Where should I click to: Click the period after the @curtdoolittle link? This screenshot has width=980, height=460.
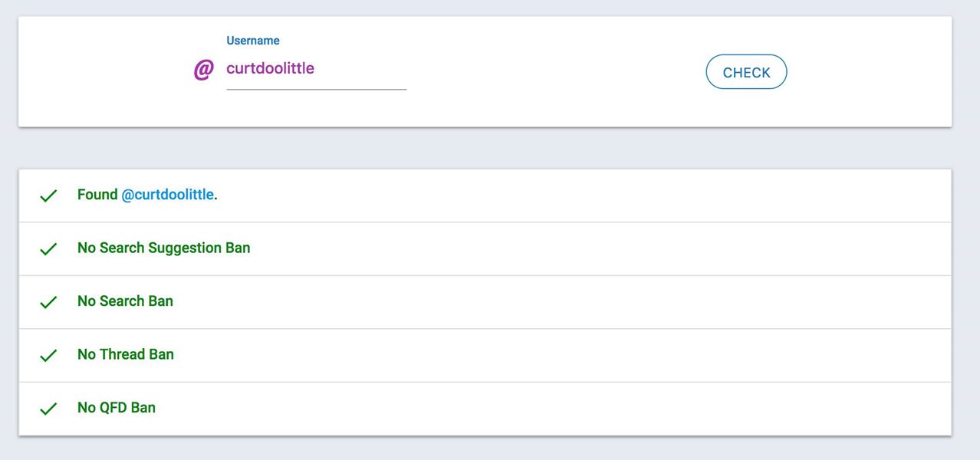point(216,196)
